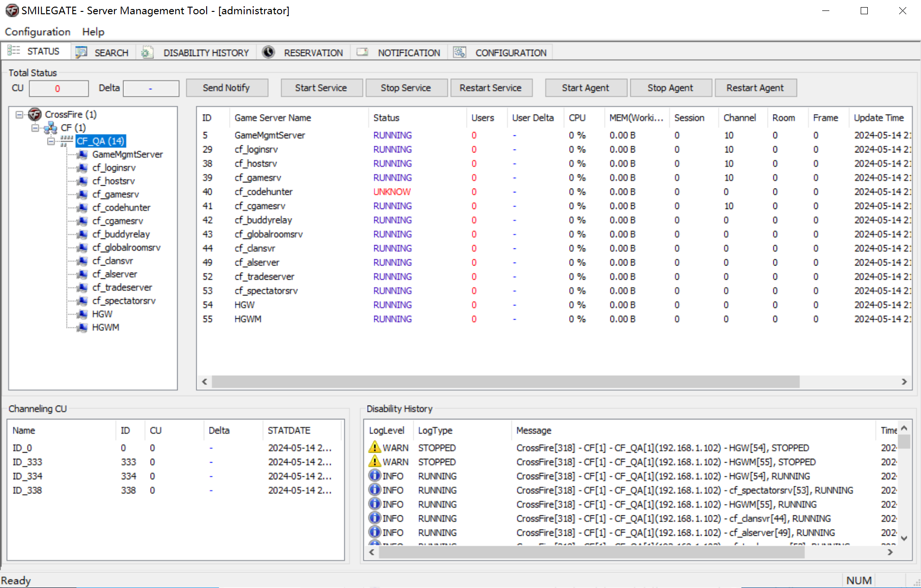Sort by the Update Time column header

(x=879, y=118)
